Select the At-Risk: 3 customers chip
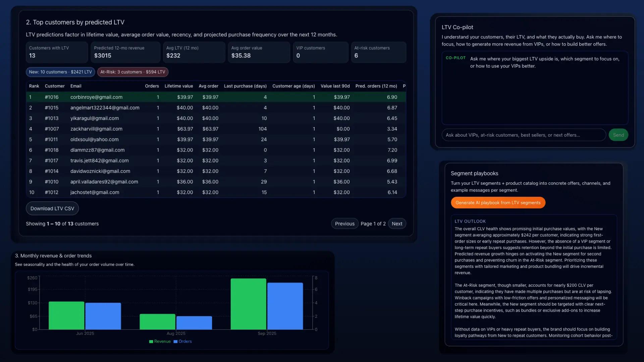 [x=132, y=72]
